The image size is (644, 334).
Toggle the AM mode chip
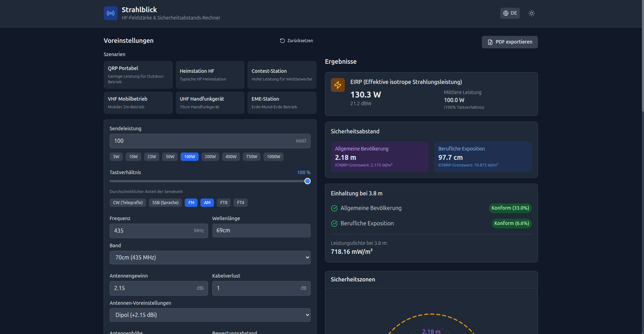(x=207, y=203)
